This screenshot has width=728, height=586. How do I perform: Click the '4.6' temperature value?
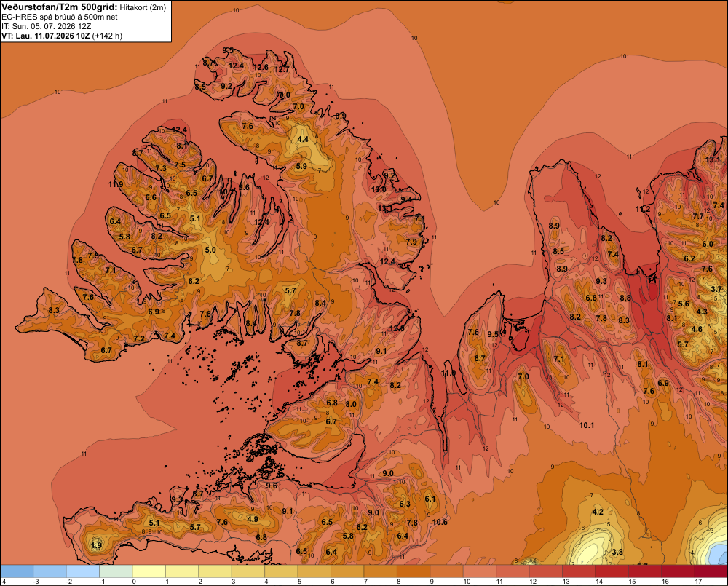(x=697, y=329)
